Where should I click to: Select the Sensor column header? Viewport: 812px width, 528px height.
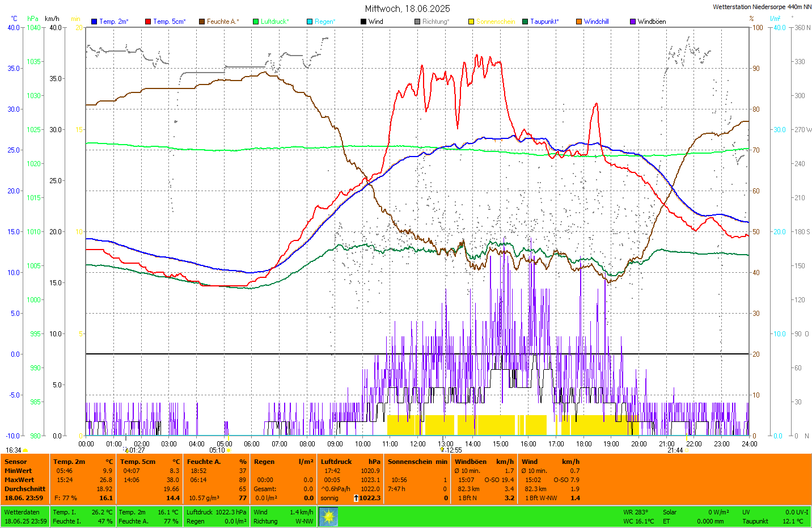16,462
